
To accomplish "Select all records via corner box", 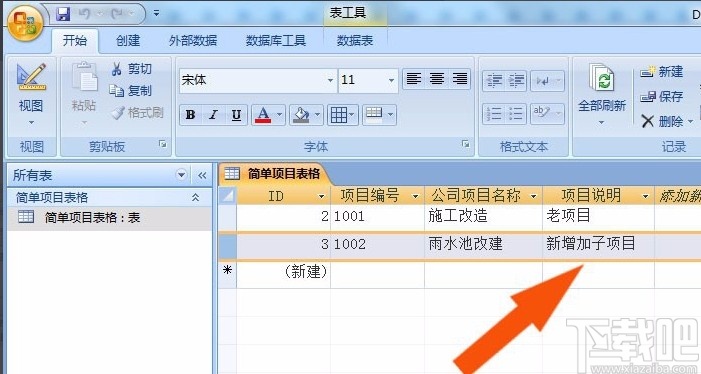I will click(228, 195).
